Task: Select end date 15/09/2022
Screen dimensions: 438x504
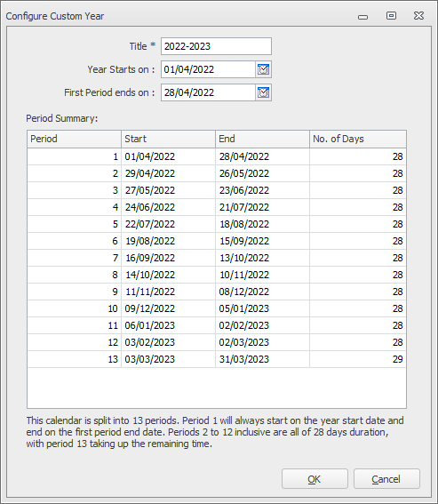Action: [263, 241]
